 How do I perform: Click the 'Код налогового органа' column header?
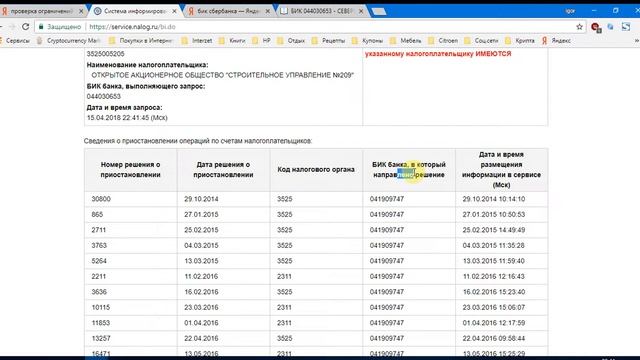(316, 170)
